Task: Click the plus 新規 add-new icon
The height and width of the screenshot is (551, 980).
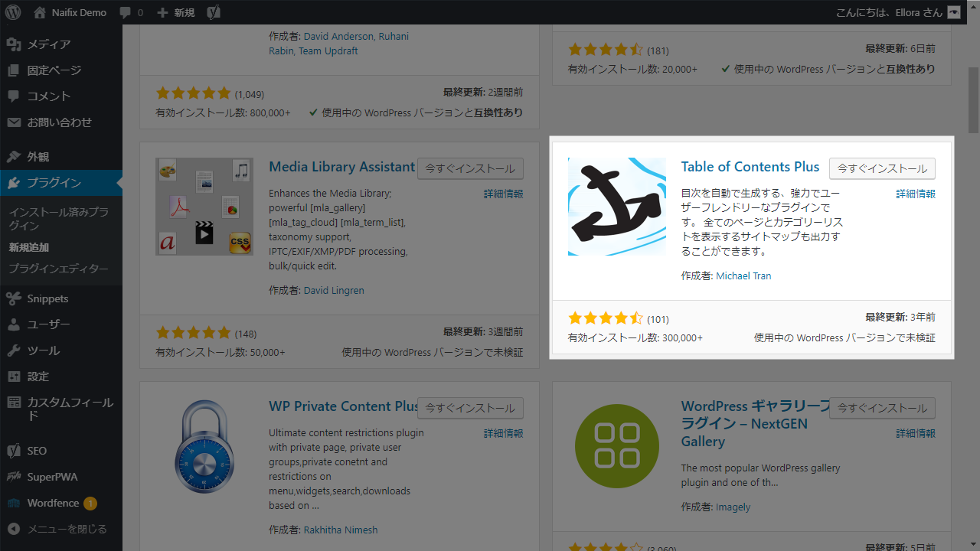Action: (x=162, y=13)
